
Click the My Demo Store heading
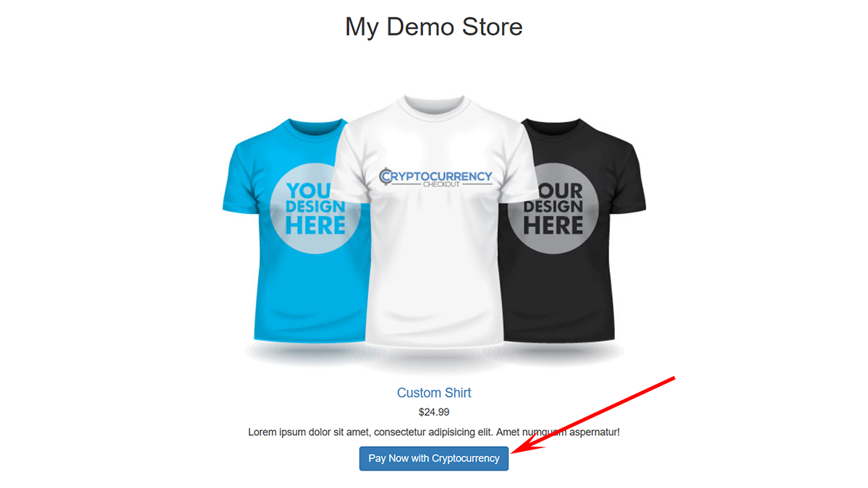point(434,27)
